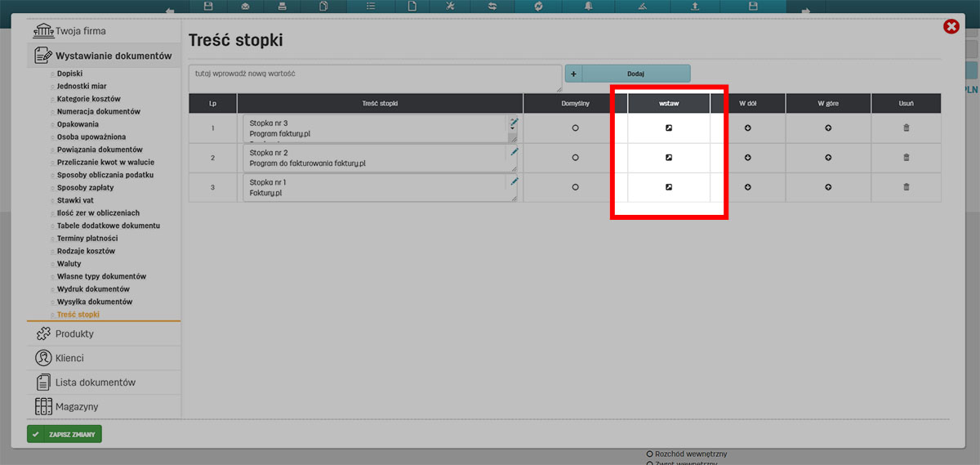
Task: Click the new footer value text field
Action: [x=375, y=78]
